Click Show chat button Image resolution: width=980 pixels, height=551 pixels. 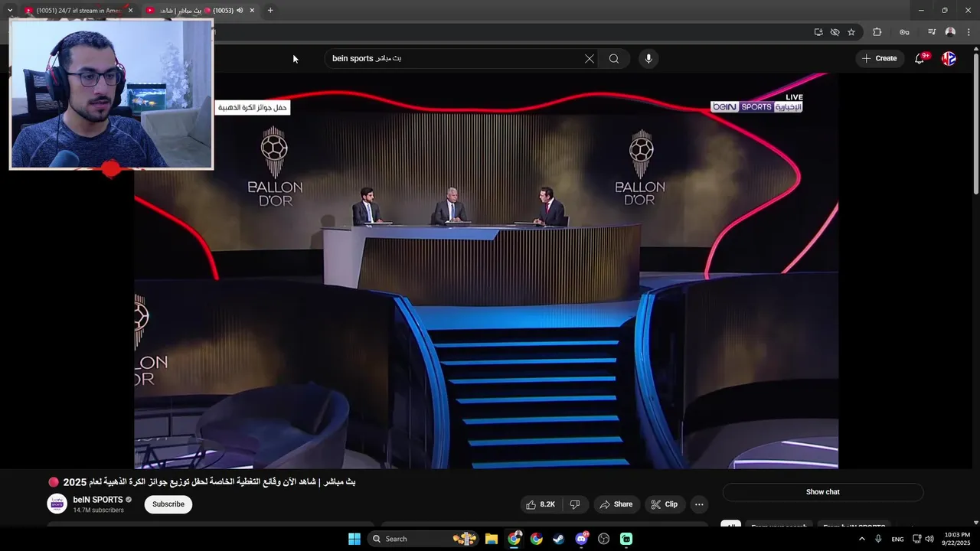pos(823,492)
